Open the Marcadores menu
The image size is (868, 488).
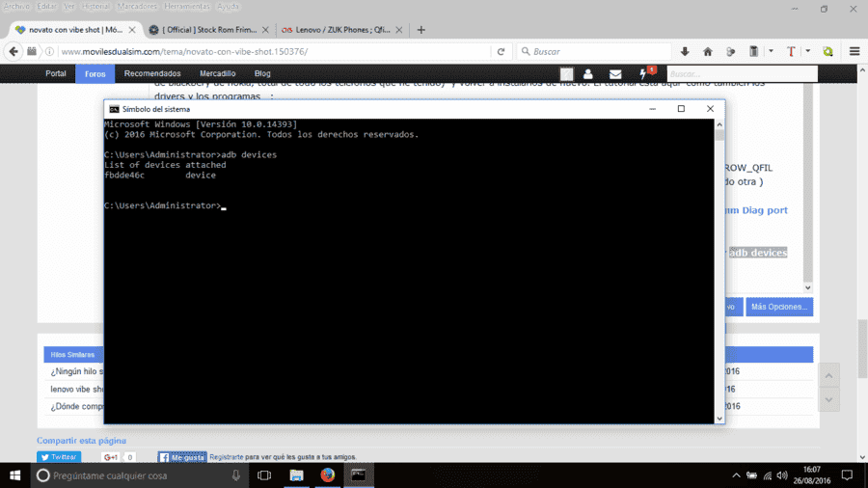(x=137, y=6)
